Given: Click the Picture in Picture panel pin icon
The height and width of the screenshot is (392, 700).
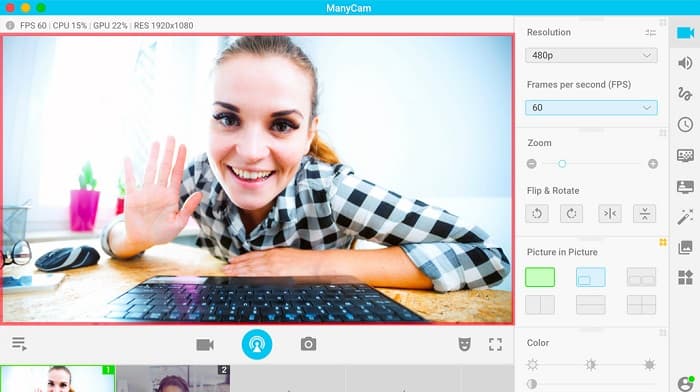Looking at the screenshot, I should (663, 242).
